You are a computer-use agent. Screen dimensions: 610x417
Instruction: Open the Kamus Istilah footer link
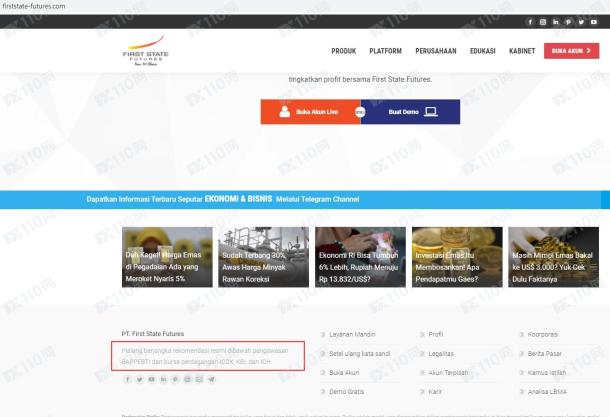[x=547, y=373]
